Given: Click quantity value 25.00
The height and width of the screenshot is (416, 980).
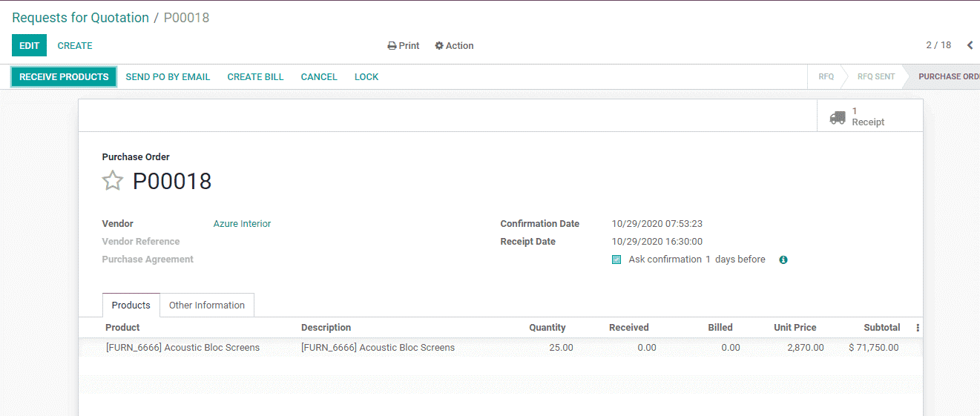Looking at the screenshot, I should pyautogui.click(x=561, y=348).
